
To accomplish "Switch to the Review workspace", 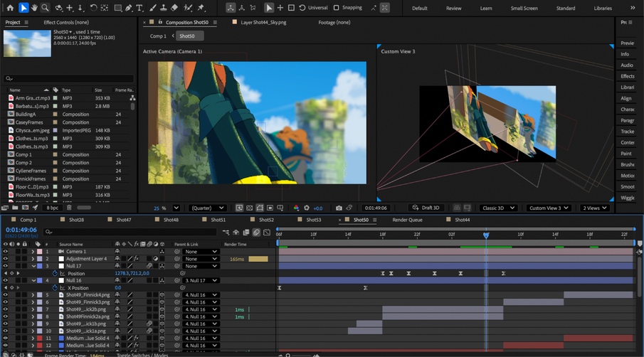I will (x=454, y=9).
